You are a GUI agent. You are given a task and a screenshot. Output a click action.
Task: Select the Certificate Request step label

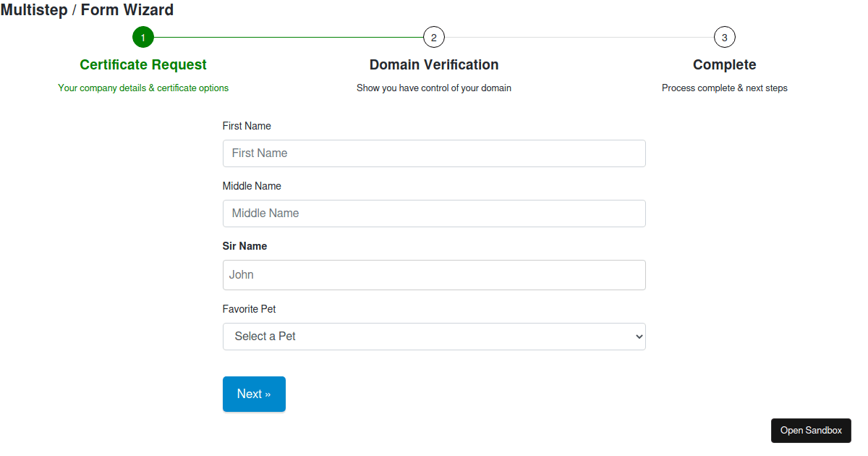click(142, 64)
